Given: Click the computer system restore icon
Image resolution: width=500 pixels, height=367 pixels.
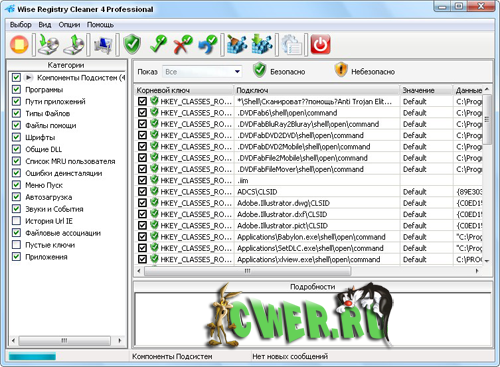Looking at the screenshot, I should [103, 45].
